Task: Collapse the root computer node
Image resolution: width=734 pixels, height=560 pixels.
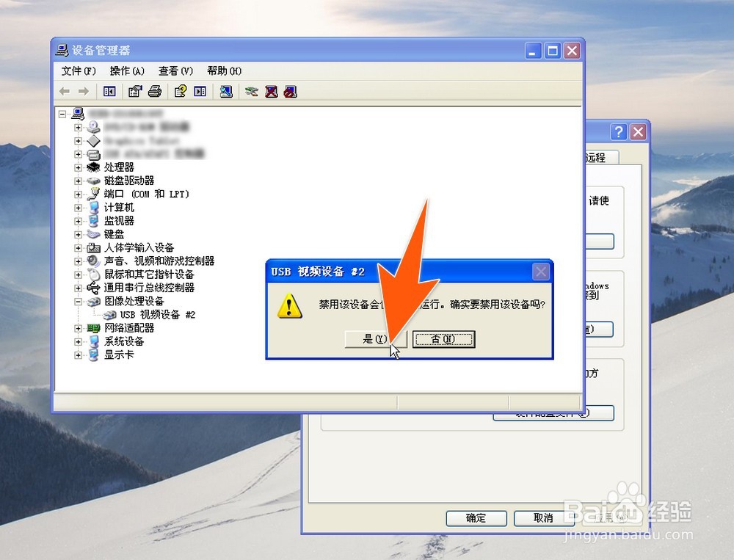Action: [x=62, y=114]
